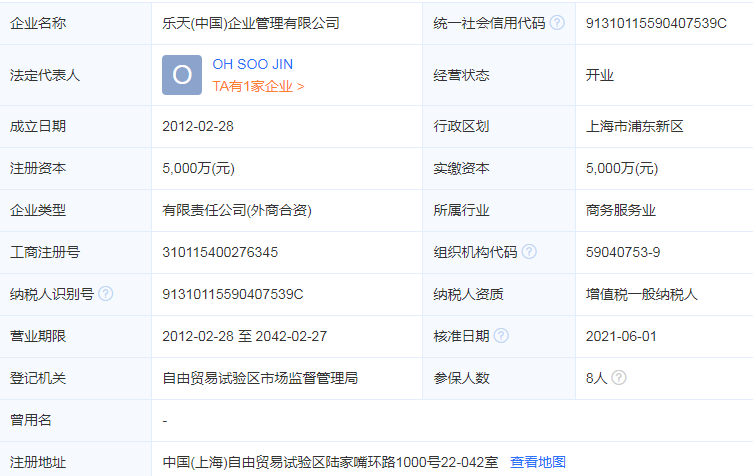Click 组织机构代码 label text
The height and width of the screenshot is (476, 753).
475,252
